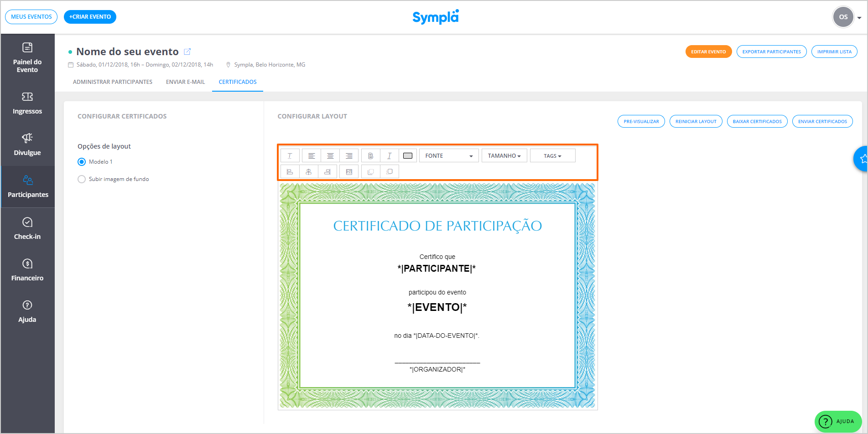Select the *|PARTICIPANTE|* text on certificate
This screenshot has height=434, width=868.
pyautogui.click(x=437, y=269)
